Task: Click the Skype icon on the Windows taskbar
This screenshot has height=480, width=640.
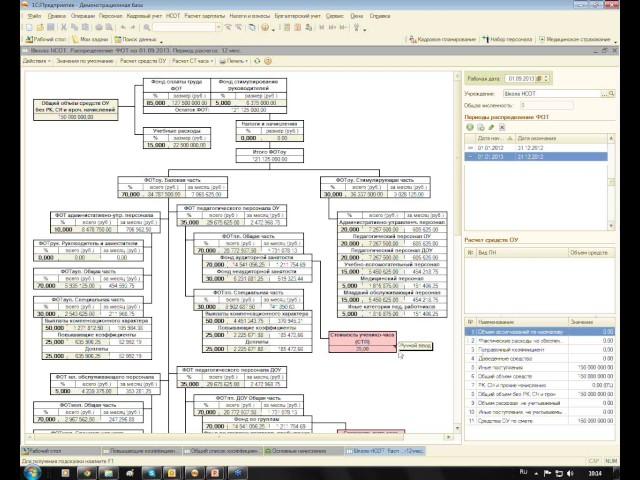Action: [151, 473]
